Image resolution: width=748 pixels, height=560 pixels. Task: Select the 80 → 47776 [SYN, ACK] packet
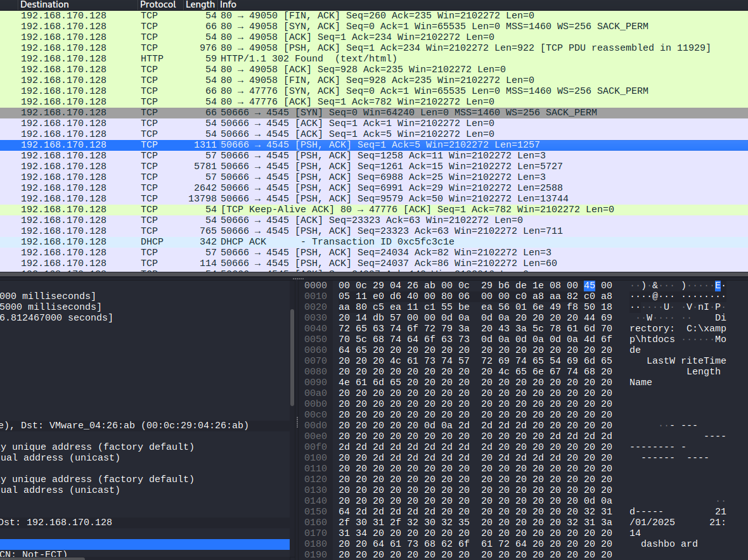(374, 91)
